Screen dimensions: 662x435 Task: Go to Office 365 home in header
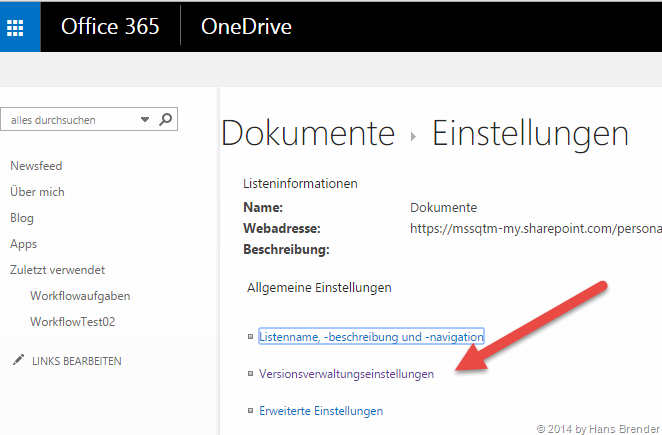(x=110, y=27)
